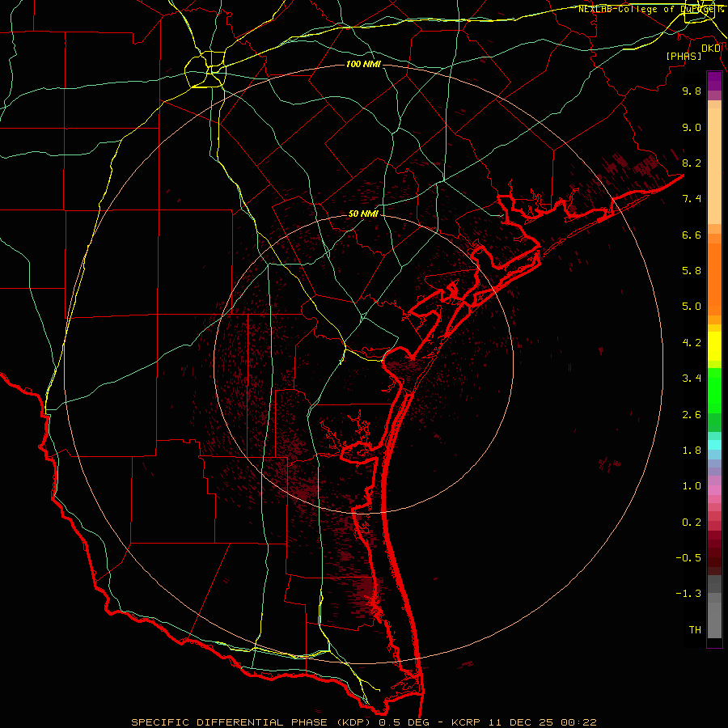Click the -1.3 value on the legend
The height and width of the screenshot is (728, 728).
688,594
